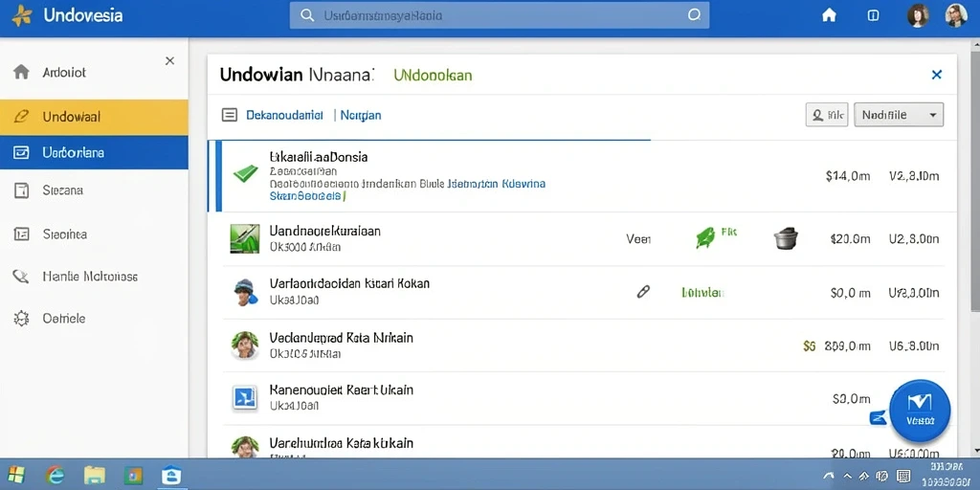Click the green $6 marker

pyautogui.click(x=810, y=345)
